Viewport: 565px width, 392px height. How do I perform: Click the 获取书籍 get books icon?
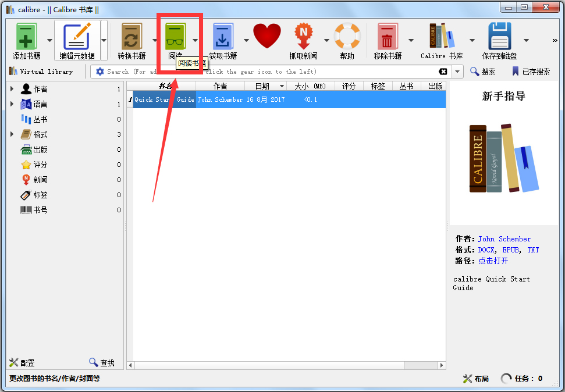(x=223, y=37)
